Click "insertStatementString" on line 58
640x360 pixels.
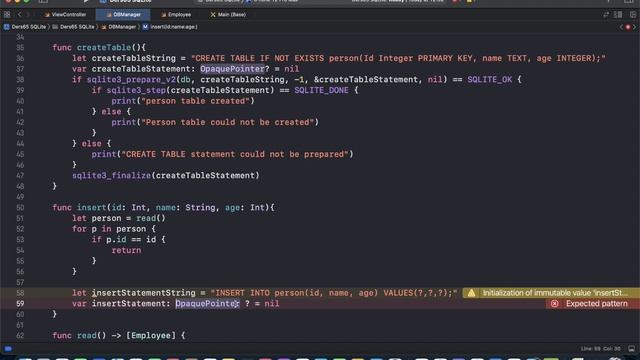tap(143, 293)
